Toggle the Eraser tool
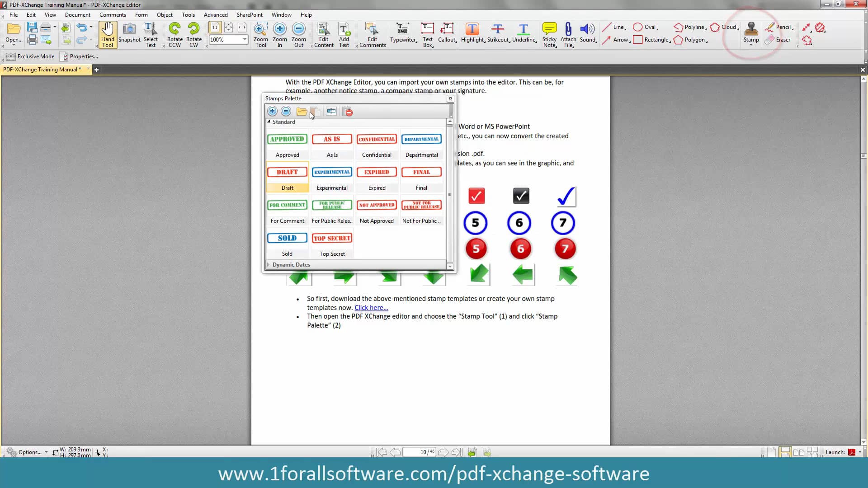 click(778, 40)
